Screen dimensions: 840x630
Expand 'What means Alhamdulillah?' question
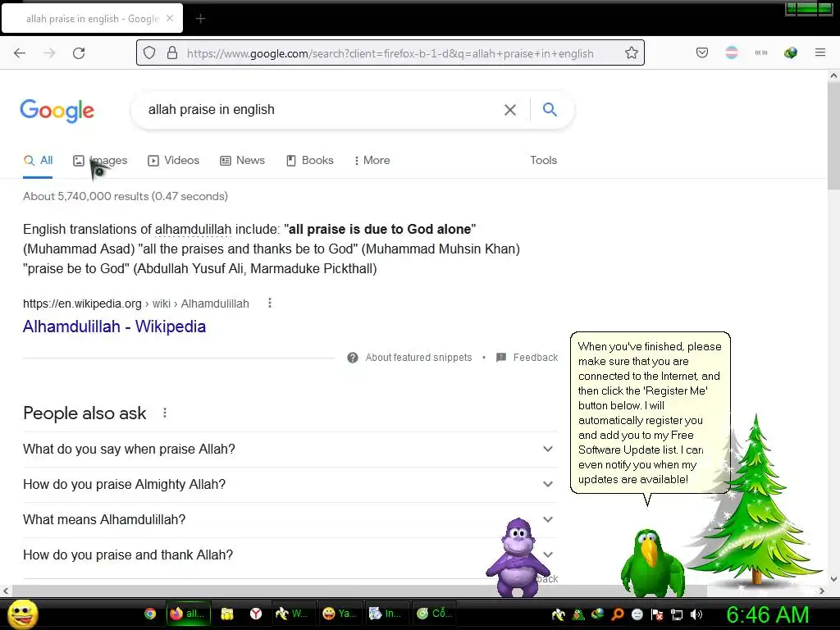point(290,519)
